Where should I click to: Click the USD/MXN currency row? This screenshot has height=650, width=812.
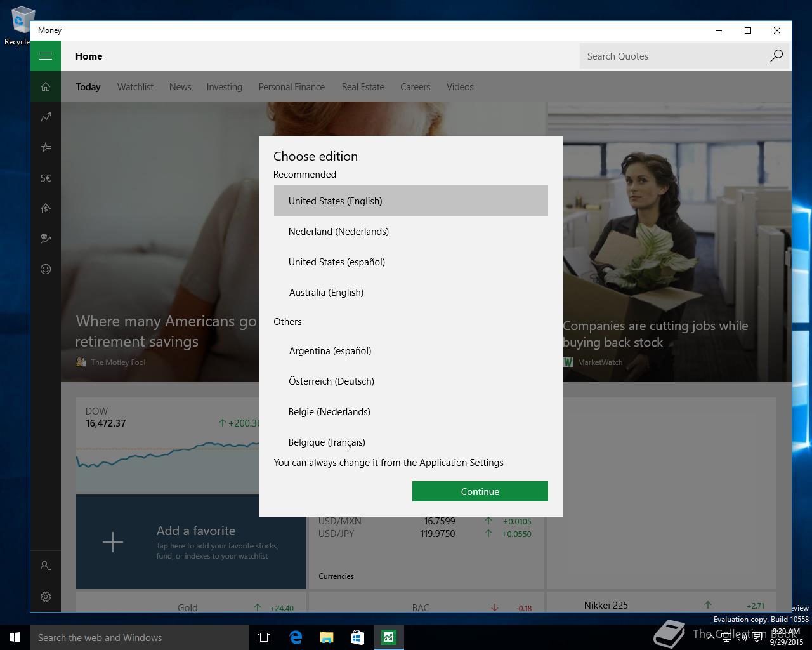pyautogui.click(x=425, y=521)
